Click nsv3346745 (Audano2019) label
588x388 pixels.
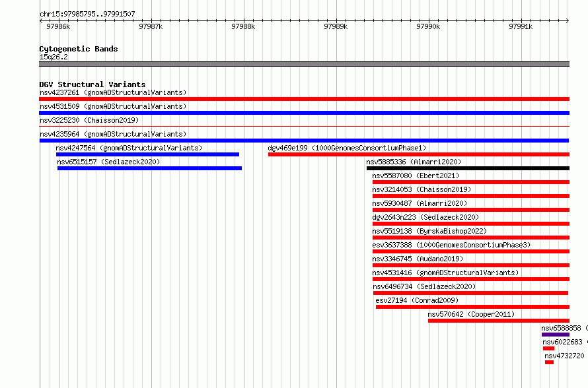[418, 259]
